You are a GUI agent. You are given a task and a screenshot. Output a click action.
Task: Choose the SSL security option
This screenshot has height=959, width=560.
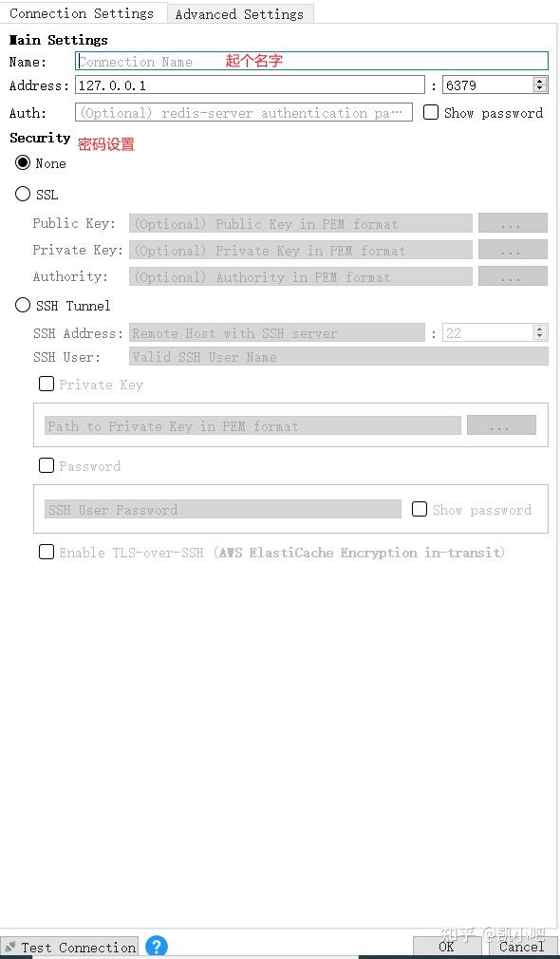23,194
